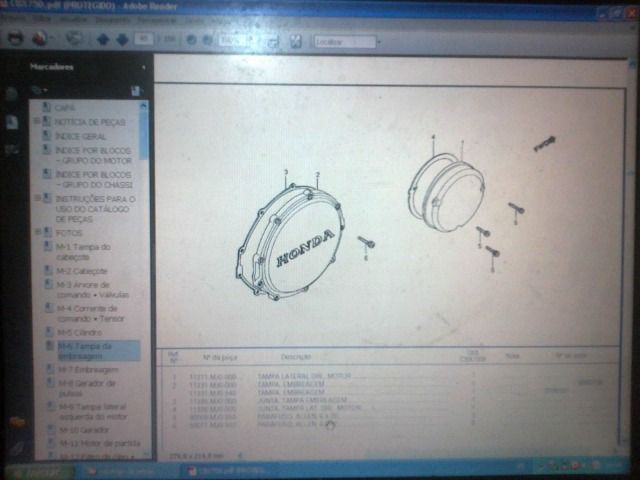Open bookmark M-10 Gerador
Screen dimensions: 640x480
point(84,430)
